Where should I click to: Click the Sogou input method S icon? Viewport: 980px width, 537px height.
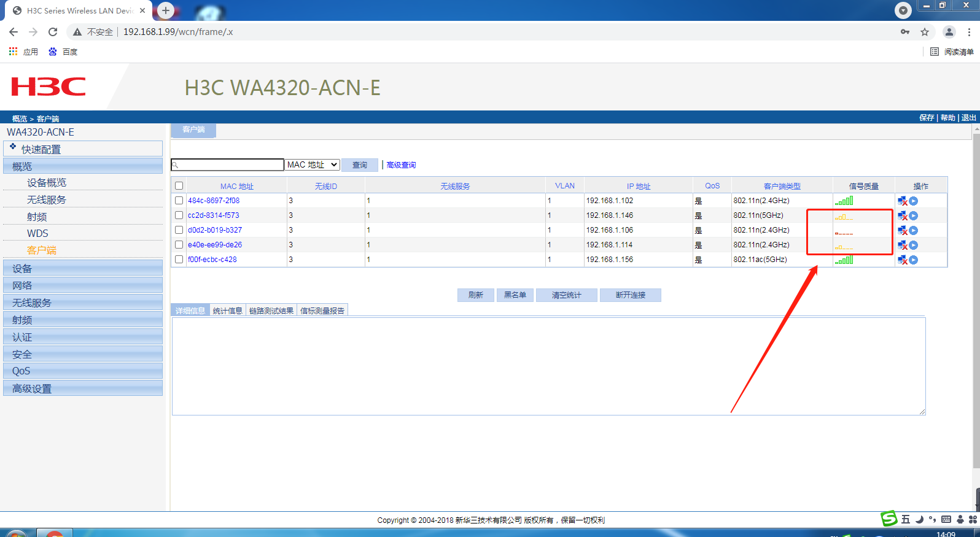pos(889,519)
